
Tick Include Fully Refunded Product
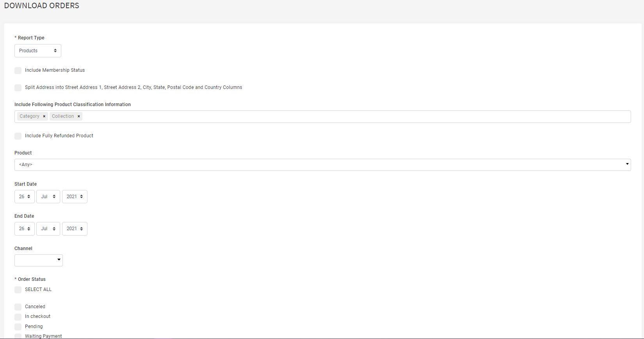(18, 136)
